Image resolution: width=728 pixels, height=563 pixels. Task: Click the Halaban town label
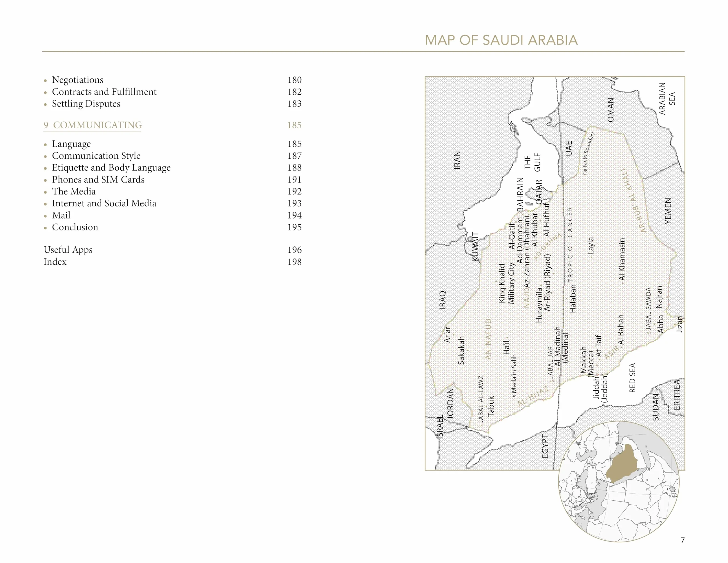[573, 299]
